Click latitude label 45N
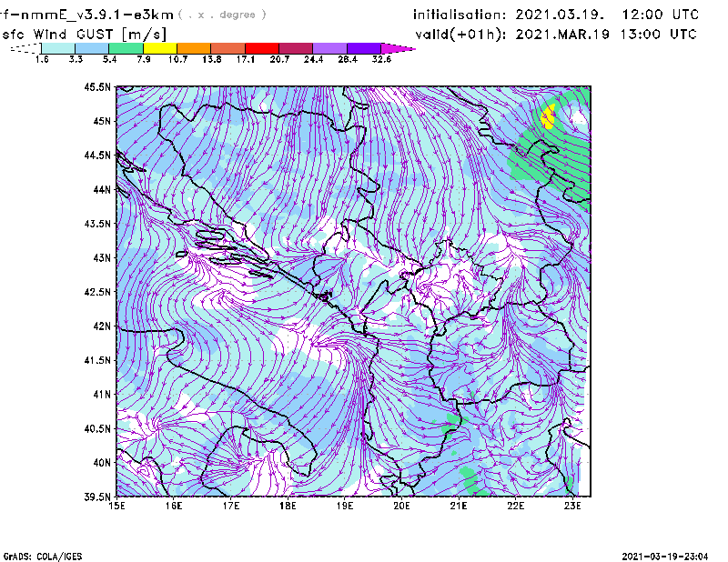The image size is (728, 562). coord(102,121)
